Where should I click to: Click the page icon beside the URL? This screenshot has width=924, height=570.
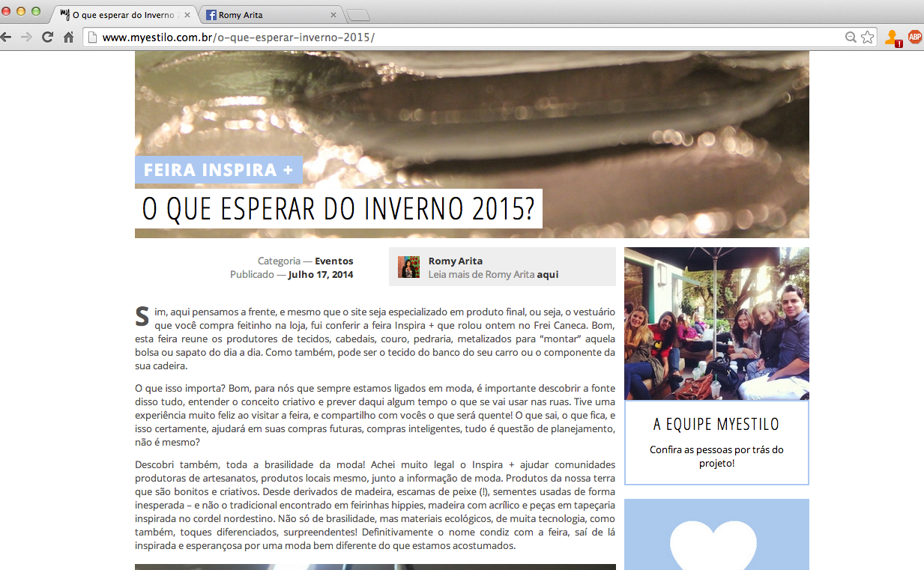coord(92,37)
